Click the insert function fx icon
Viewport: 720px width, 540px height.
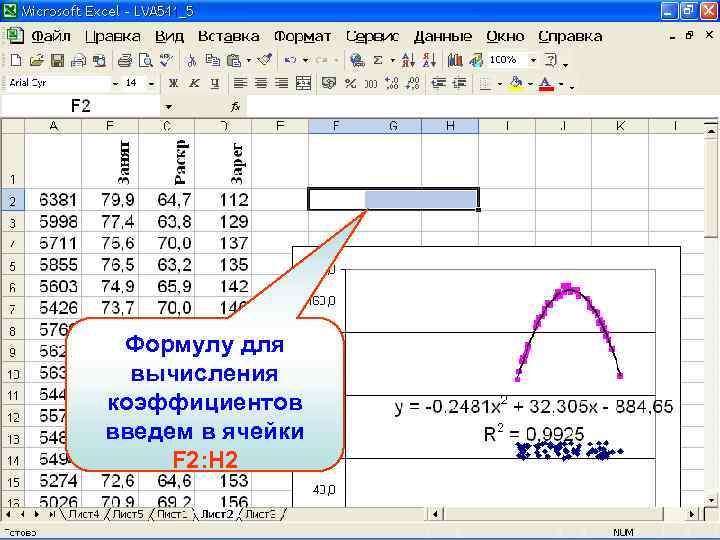[236, 107]
